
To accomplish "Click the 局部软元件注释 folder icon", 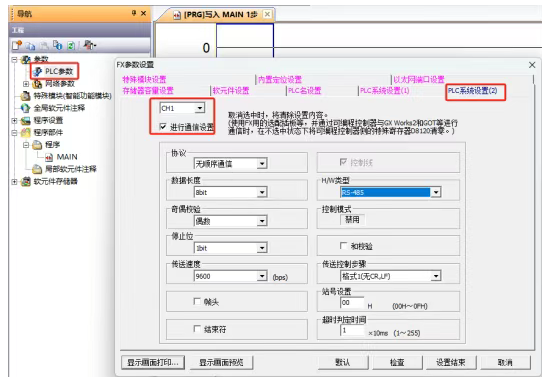I will [37, 169].
